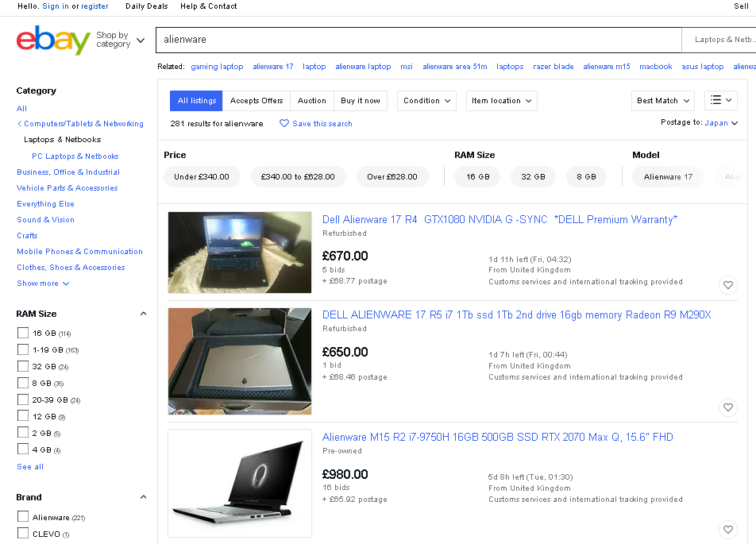The image size is (756, 544).
Task: Click the heart icon beside Save this search
Action: point(284,123)
